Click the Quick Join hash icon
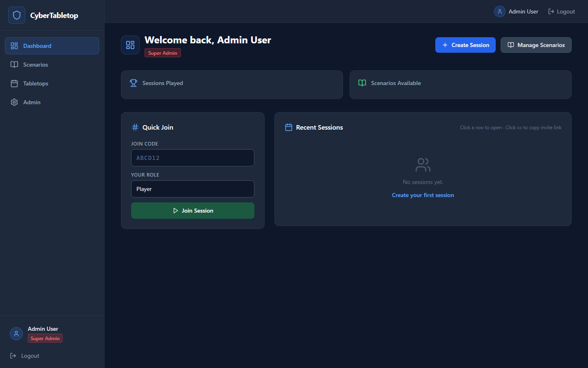Screen dimensions: 588x368 pos(135,127)
